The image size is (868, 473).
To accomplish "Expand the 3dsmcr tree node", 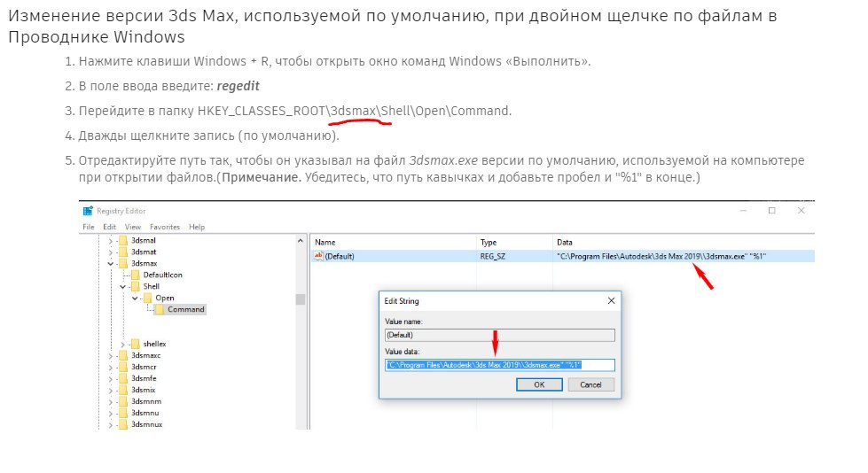I will (110, 368).
